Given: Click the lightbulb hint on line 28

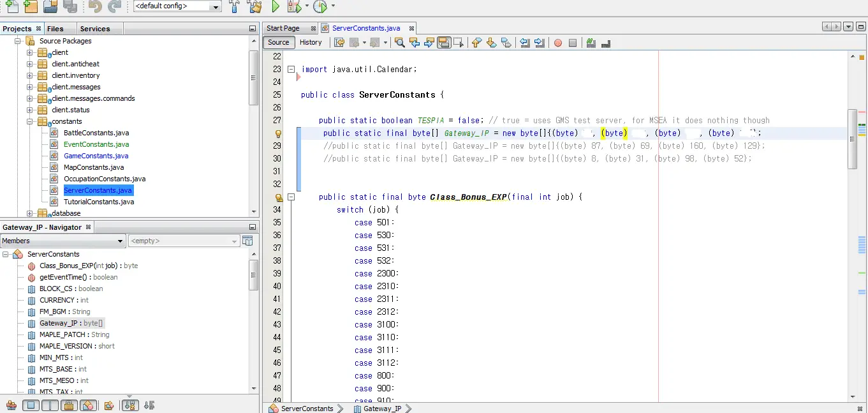Looking at the screenshot, I should [x=278, y=133].
